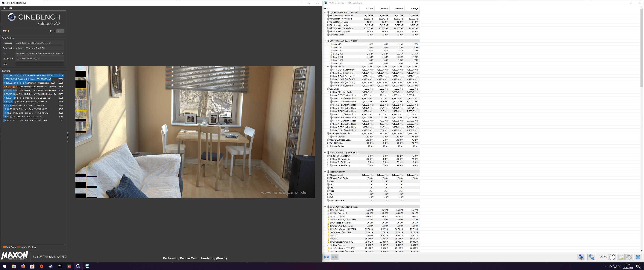The height and width of the screenshot is (270, 644).
Task: Click the Cinebench side panel splitter handle
Action: tap(68, 136)
